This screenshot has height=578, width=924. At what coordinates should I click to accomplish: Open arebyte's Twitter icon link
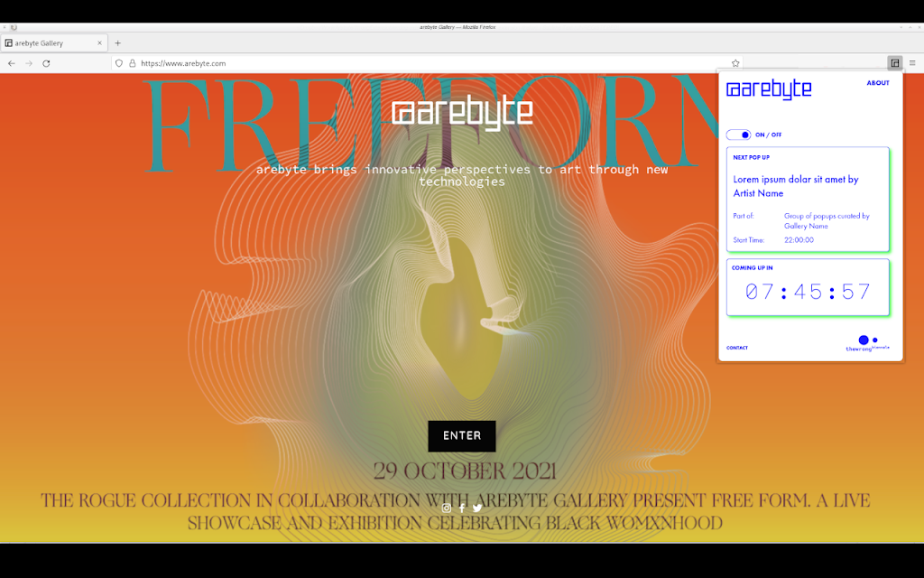coord(477,508)
